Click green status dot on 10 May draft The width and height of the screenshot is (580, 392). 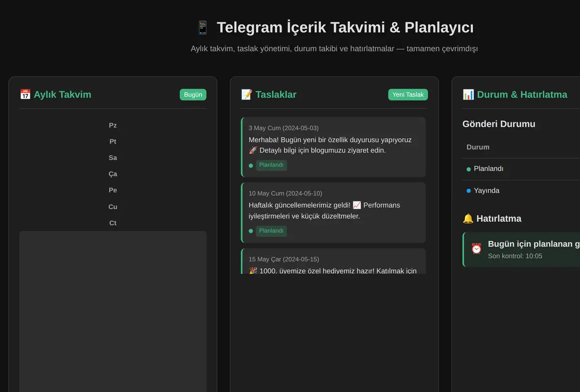click(251, 231)
